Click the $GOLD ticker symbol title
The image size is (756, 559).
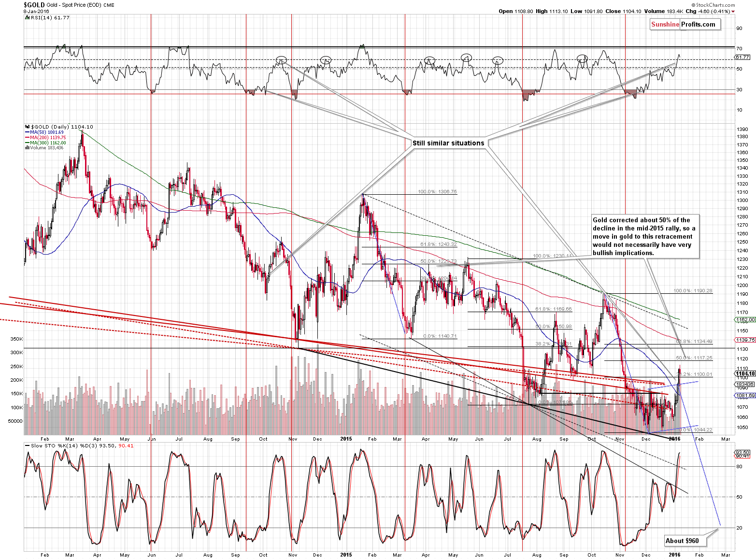[34, 5]
